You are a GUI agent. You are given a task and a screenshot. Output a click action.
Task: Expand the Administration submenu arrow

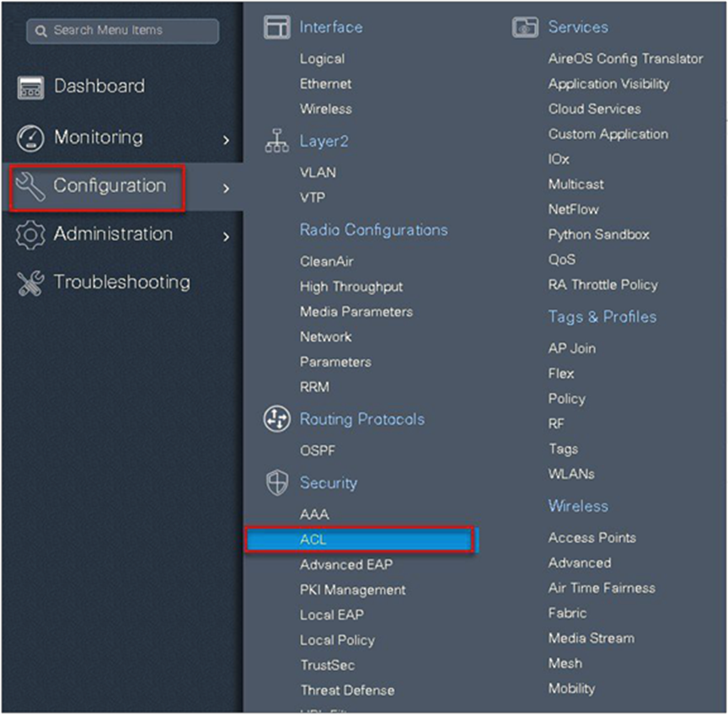(x=226, y=237)
